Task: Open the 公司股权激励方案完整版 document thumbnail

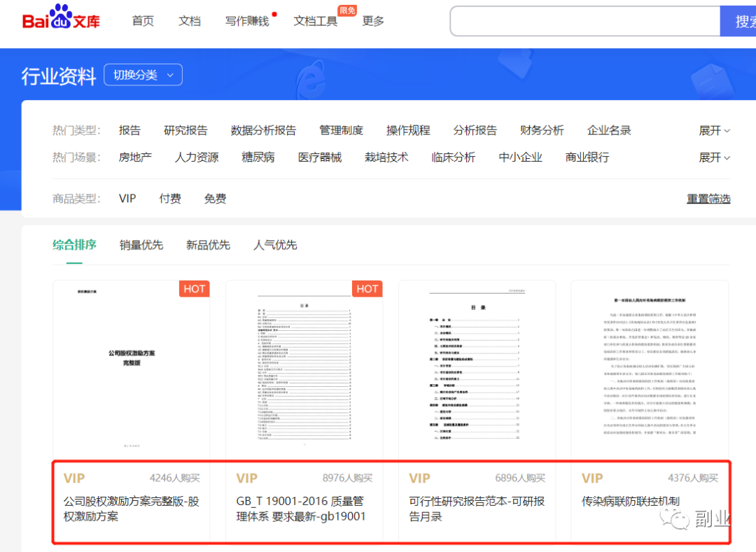Action: coord(131,369)
